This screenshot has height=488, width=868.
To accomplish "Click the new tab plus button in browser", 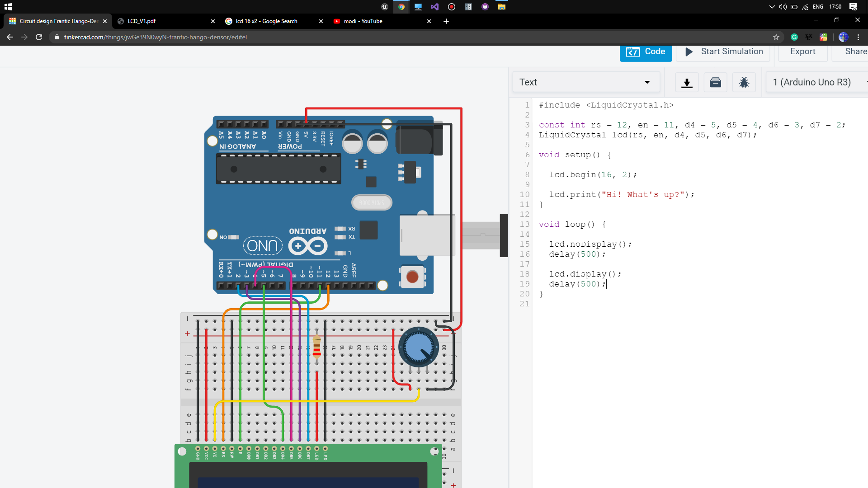I will [446, 21].
